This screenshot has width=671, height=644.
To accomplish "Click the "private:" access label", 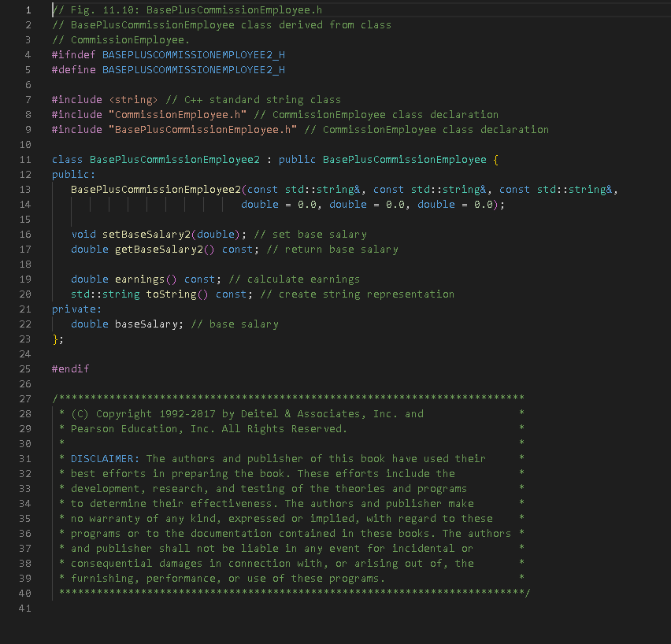I will coord(76,309).
